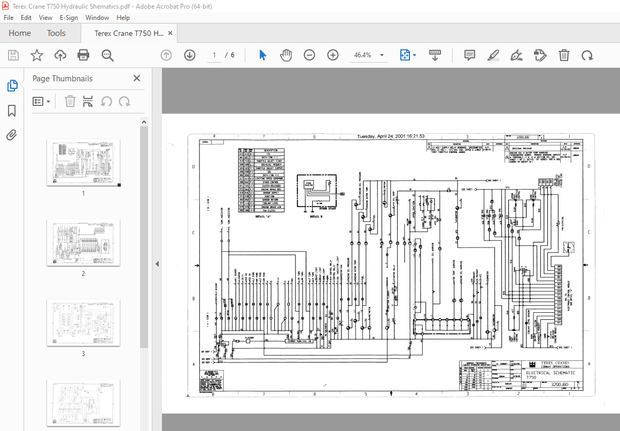Add a comment sticky note

(x=469, y=55)
